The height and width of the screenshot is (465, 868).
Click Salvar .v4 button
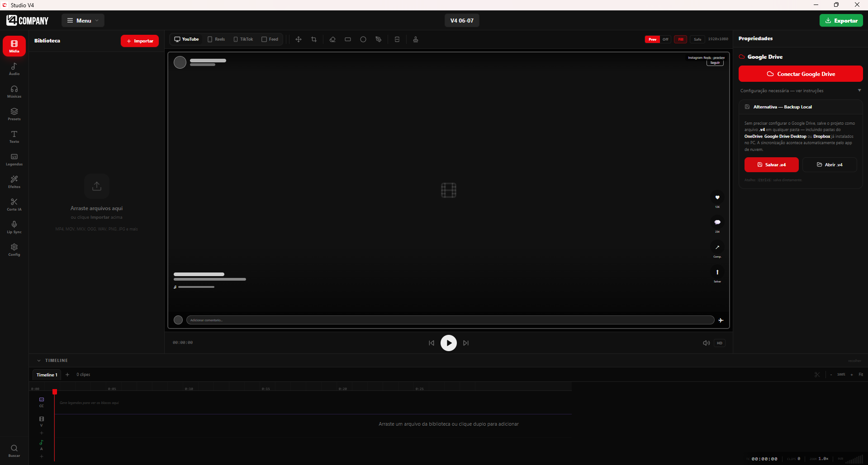pyautogui.click(x=771, y=164)
